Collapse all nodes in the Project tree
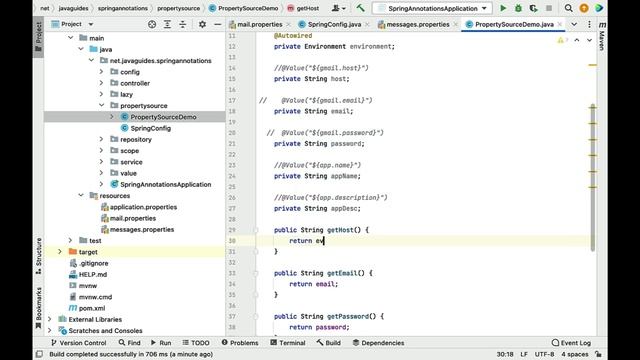640x360 pixels. [x=182, y=24]
